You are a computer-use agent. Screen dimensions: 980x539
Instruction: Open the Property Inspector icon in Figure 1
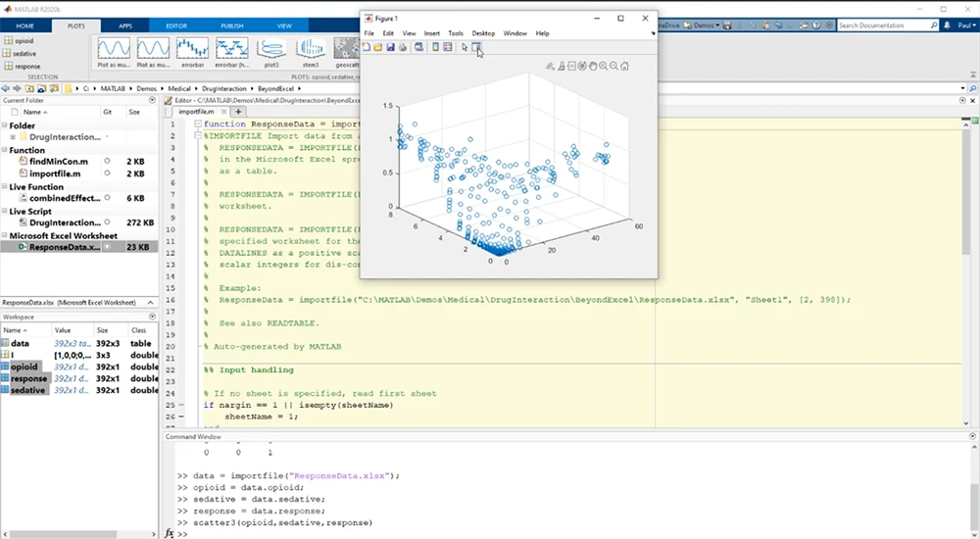[x=476, y=47]
